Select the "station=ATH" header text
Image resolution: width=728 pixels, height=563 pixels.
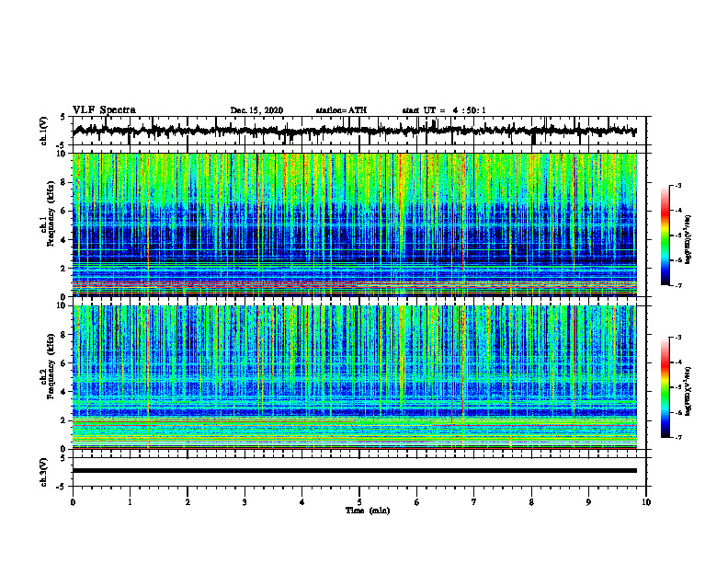click(x=341, y=110)
